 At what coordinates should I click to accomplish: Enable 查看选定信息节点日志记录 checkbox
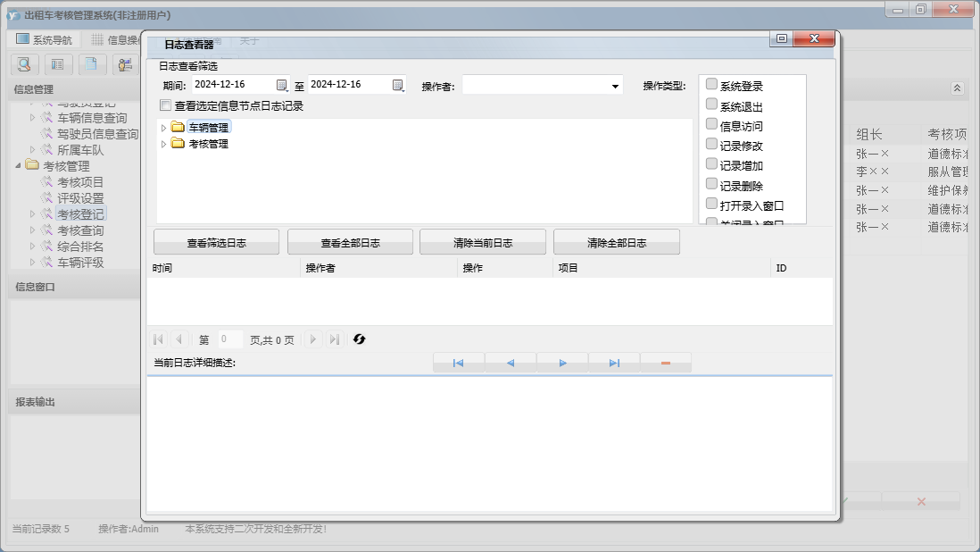[166, 105]
